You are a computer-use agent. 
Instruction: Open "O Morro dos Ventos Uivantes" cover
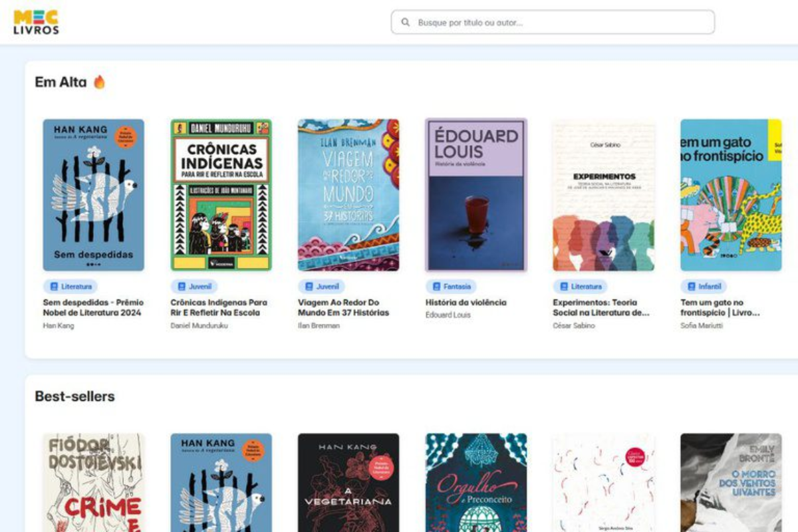click(x=730, y=482)
